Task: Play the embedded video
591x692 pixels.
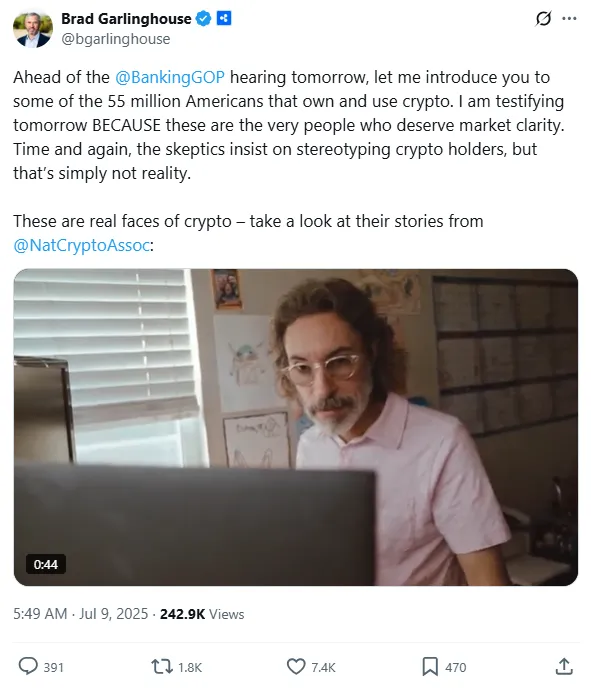Action: [296, 427]
